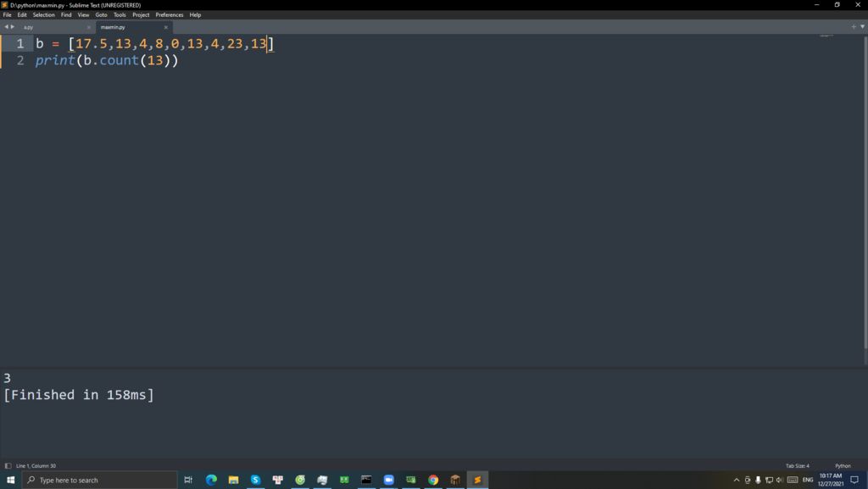Click the editor vertical scrollbar
868x489 pixels.
(x=865, y=191)
